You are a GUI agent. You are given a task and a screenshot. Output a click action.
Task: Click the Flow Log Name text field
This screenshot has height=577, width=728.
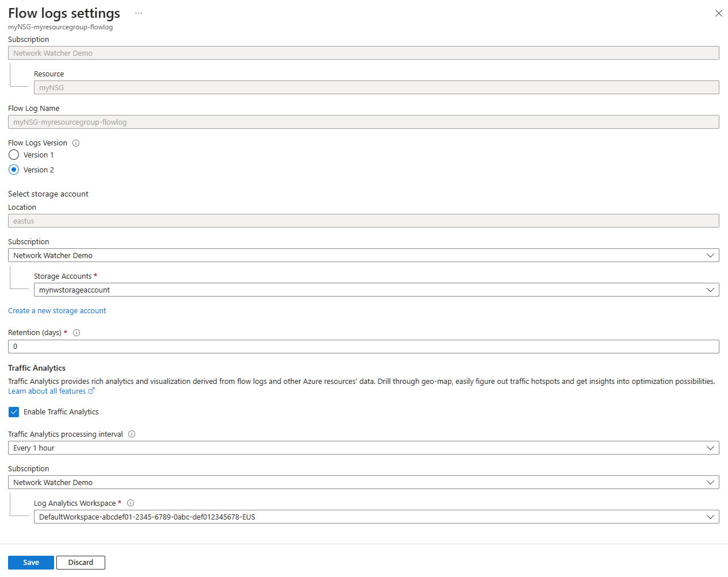point(363,122)
